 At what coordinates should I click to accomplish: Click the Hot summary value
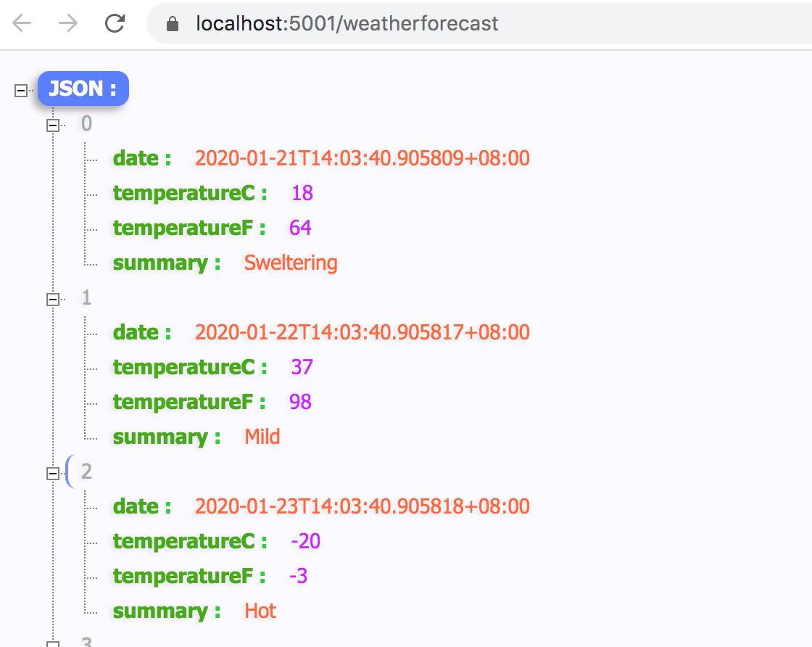coord(260,611)
